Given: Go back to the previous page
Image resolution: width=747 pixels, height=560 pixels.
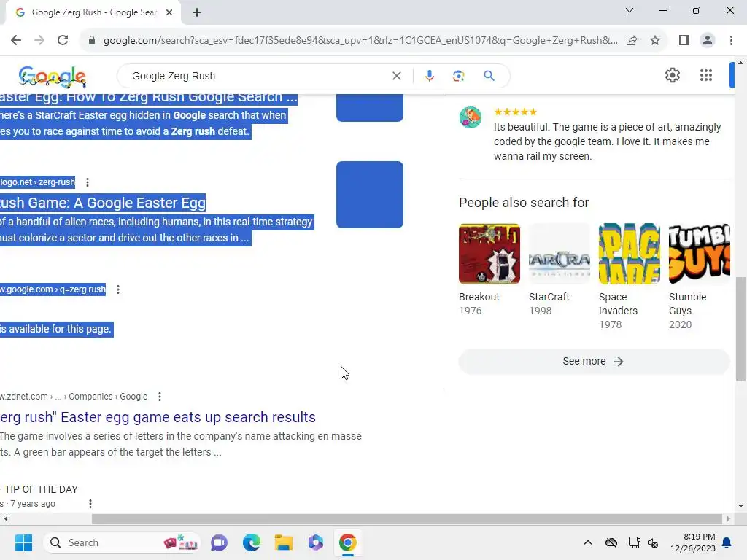Looking at the screenshot, I should click(x=16, y=41).
